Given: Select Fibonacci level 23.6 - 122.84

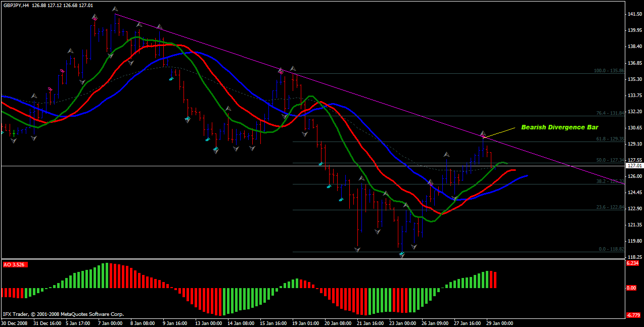Looking at the screenshot, I should (x=610, y=207).
